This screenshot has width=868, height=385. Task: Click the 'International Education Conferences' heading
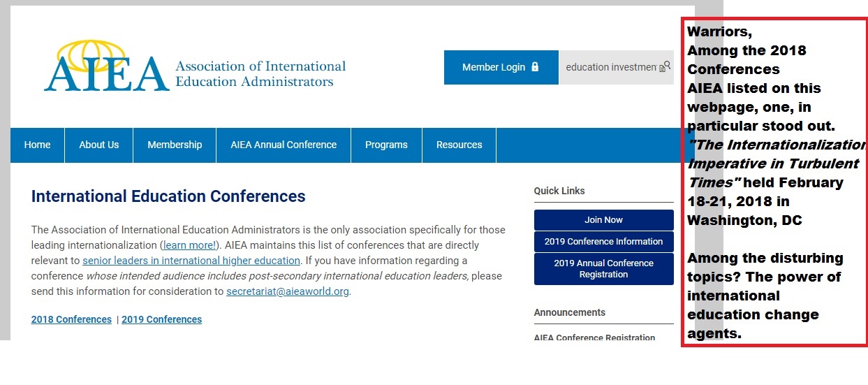(168, 196)
